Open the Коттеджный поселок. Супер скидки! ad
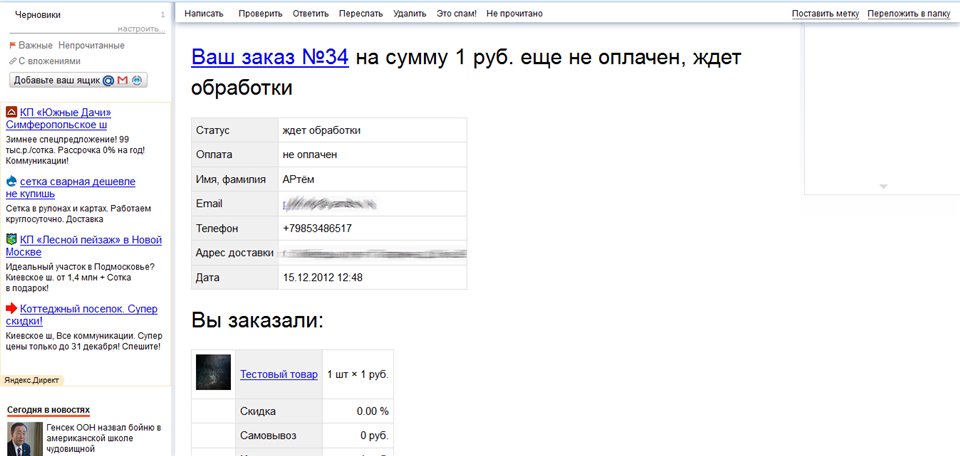This screenshot has height=456, width=960. tap(81, 315)
